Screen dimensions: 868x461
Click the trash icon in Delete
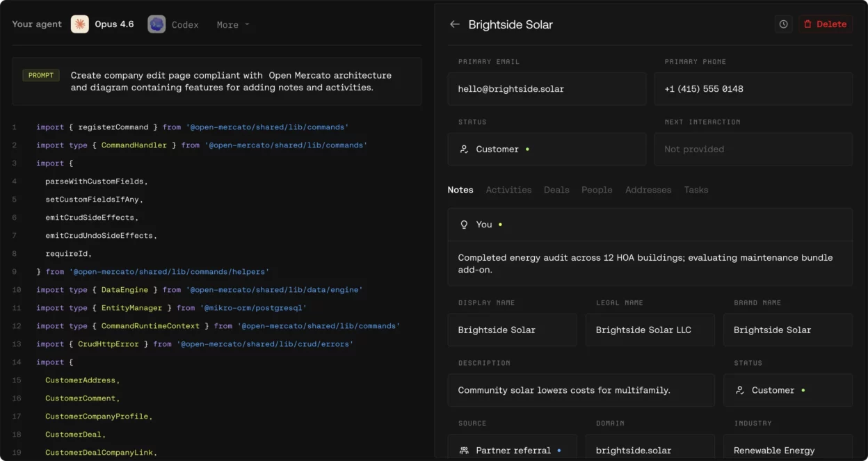807,24
